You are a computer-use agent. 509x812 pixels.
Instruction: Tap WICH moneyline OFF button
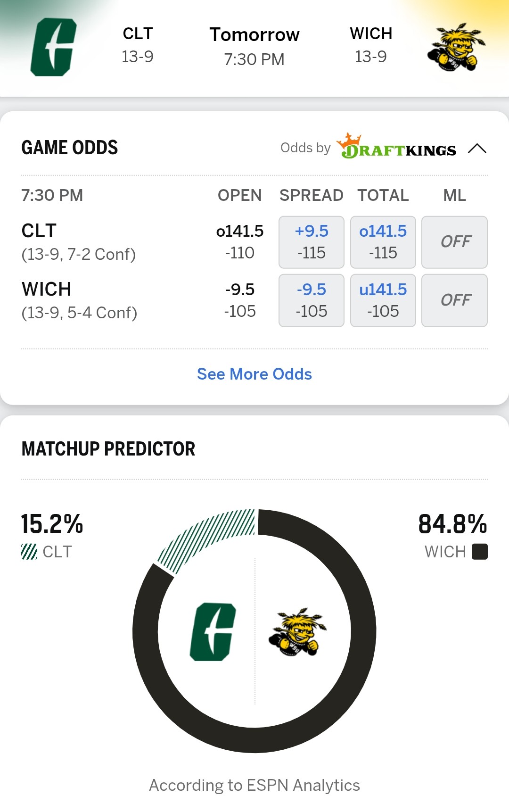point(454,300)
